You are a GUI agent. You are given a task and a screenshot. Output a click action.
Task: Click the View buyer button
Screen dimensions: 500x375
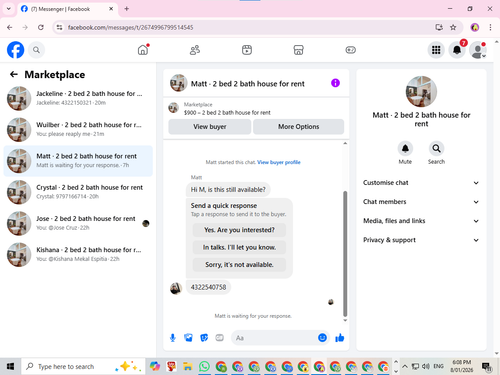(210, 127)
